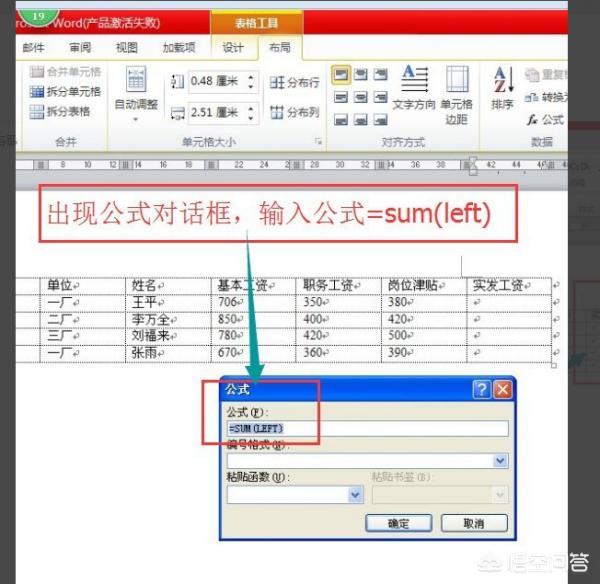Select the align center-middle icon

[360, 97]
